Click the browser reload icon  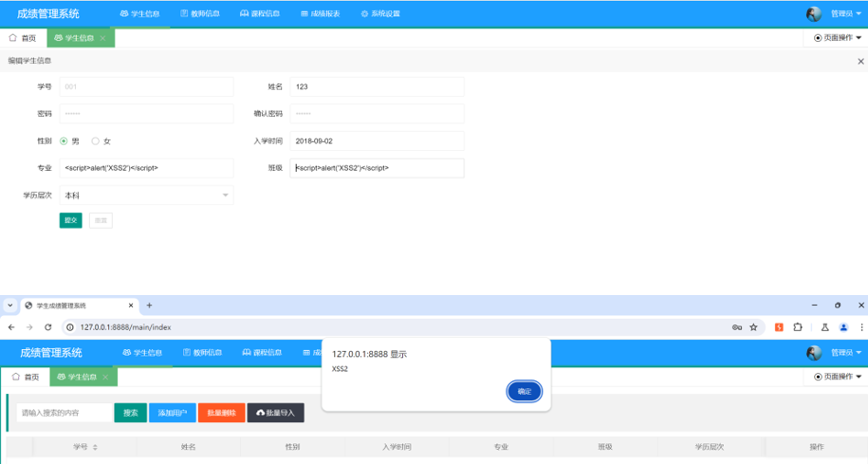48,327
